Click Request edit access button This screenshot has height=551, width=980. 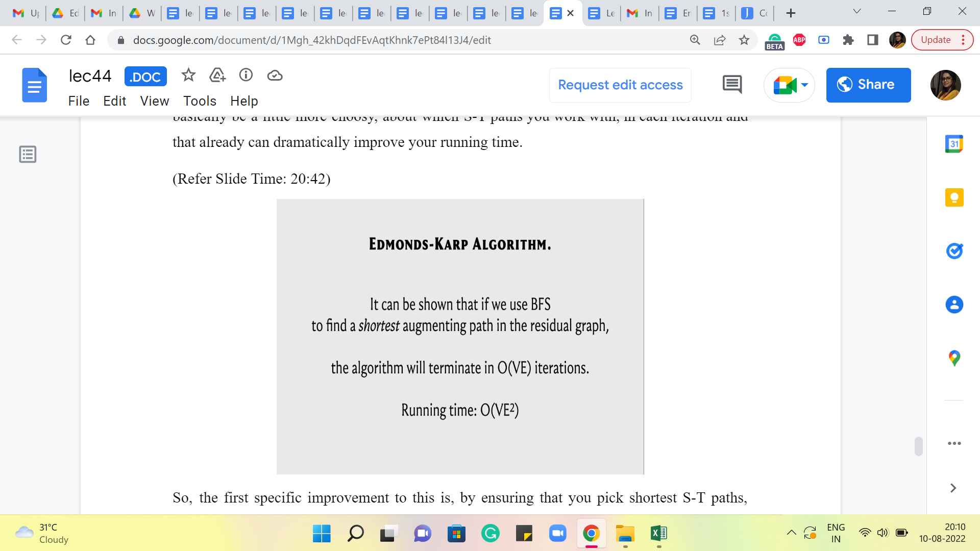(620, 85)
